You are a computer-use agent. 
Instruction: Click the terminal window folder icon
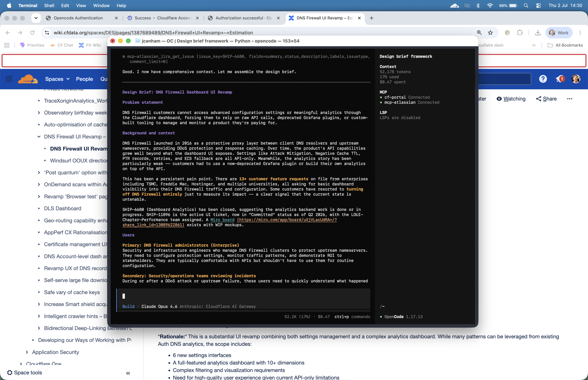[138, 41]
